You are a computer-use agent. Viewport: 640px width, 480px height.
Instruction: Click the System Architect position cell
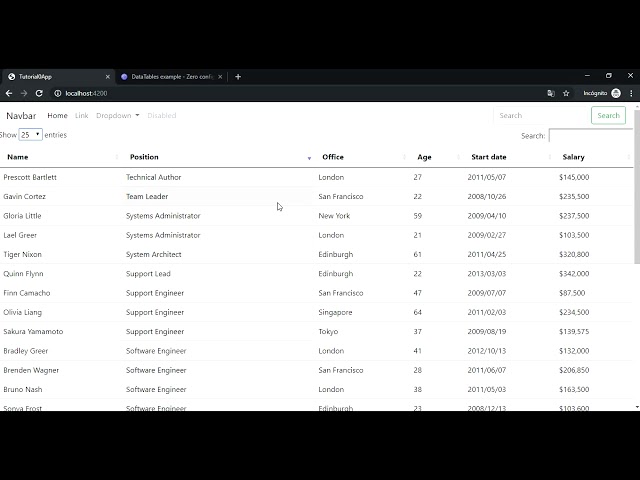(x=153, y=254)
